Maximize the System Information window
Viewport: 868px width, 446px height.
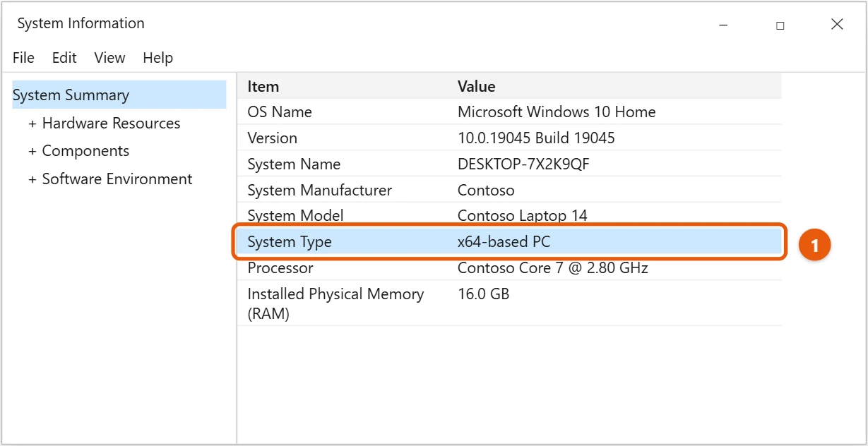pos(780,25)
